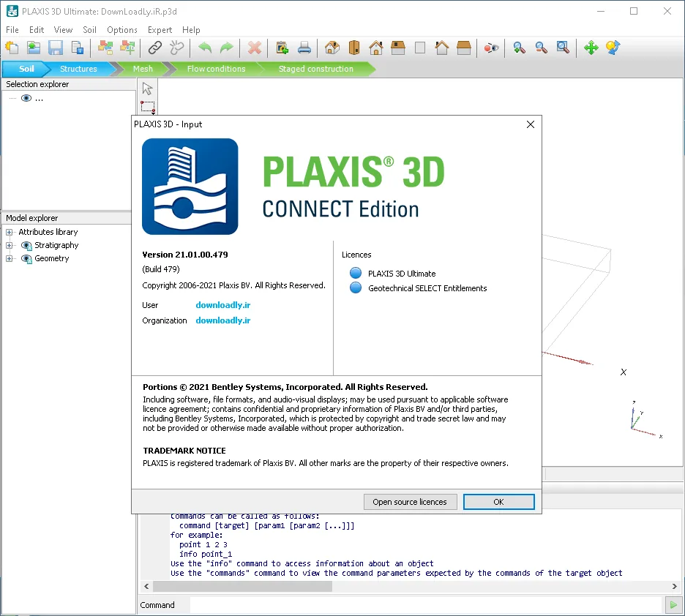Viewport: 685px width, 616px height.
Task: Click the Redo arrow icon
Action: 226,48
